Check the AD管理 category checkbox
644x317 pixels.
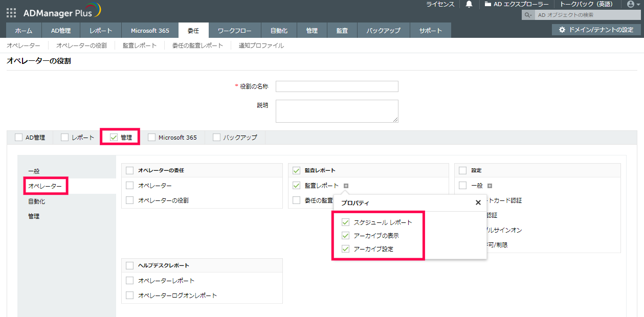[19, 138]
